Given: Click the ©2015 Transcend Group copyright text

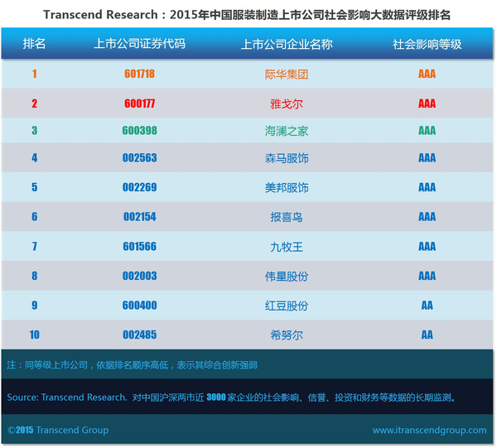Looking at the screenshot, I should click(58, 430).
